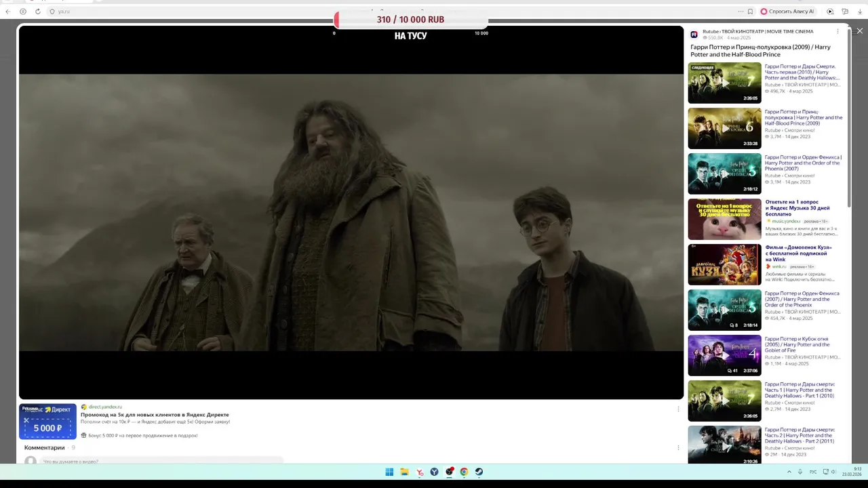Open Домовенок Кузя Wink ad thumbnail

pyautogui.click(x=724, y=264)
